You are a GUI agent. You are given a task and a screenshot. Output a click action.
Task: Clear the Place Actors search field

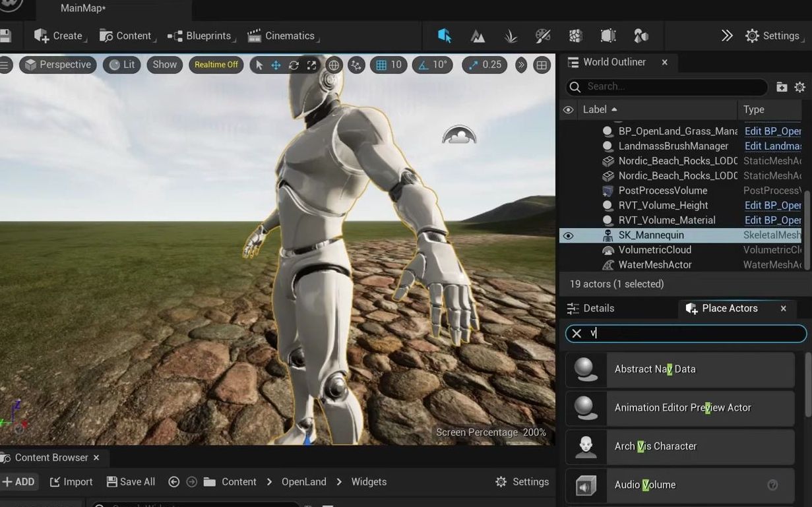pos(577,334)
